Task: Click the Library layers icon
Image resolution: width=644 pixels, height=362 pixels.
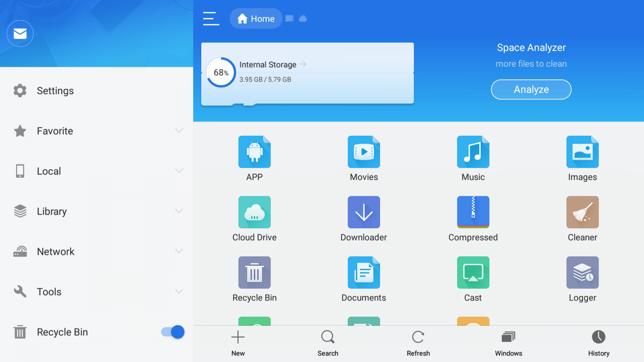Action: click(x=20, y=211)
